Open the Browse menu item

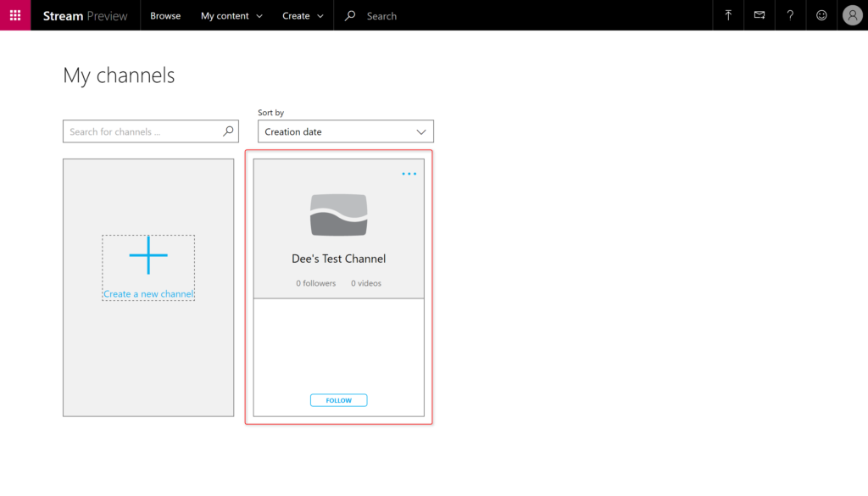(x=165, y=15)
